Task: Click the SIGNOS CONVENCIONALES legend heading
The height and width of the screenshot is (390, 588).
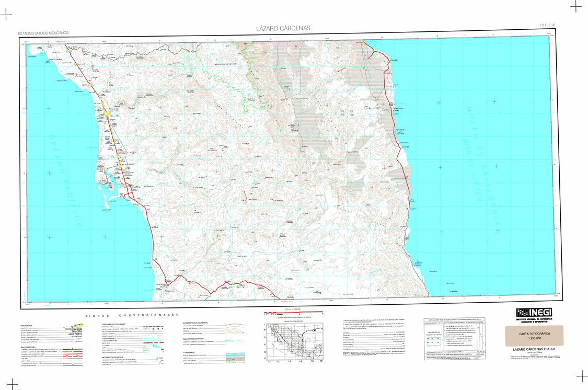Action: (132, 315)
